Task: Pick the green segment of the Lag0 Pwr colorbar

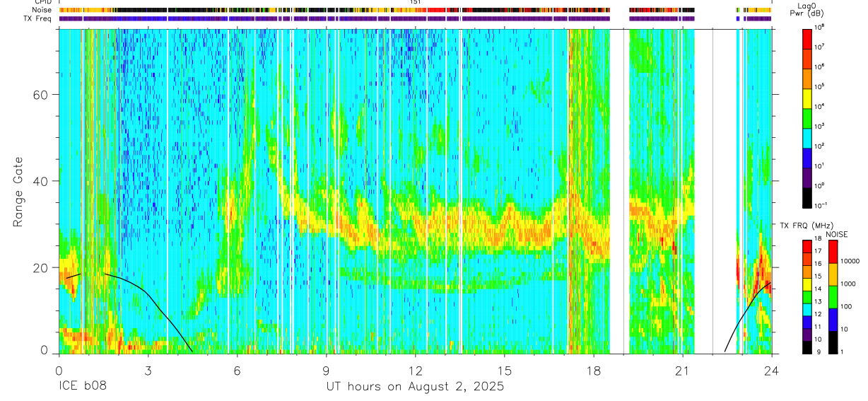Action: (807, 117)
